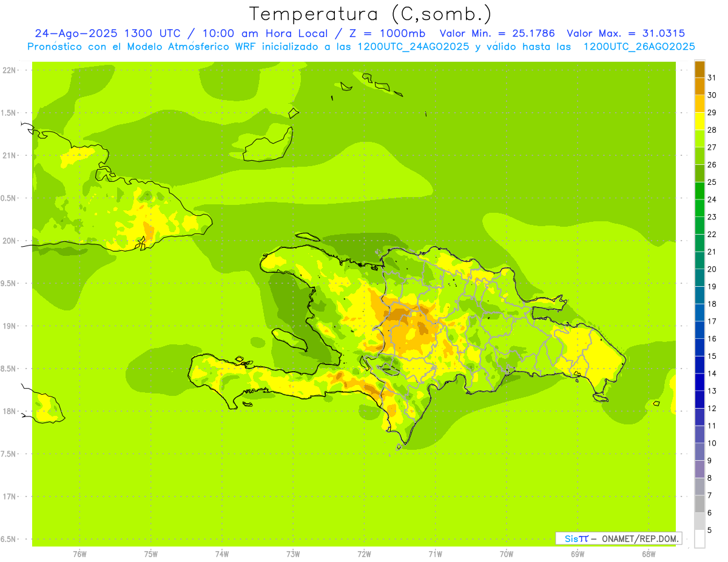The image size is (728, 562).
Task: Click the "70W" longitude axis label
Action: (x=507, y=554)
